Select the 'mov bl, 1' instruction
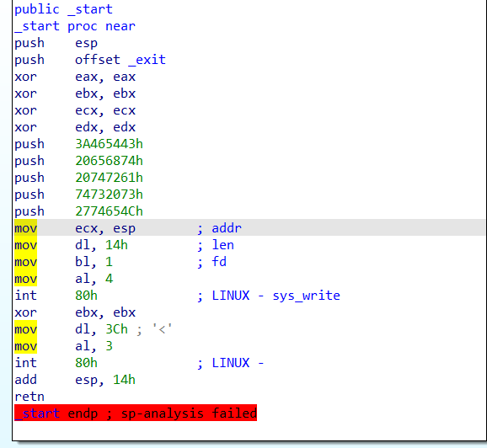The width and height of the screenshot is (487, 448). [63, 262]
